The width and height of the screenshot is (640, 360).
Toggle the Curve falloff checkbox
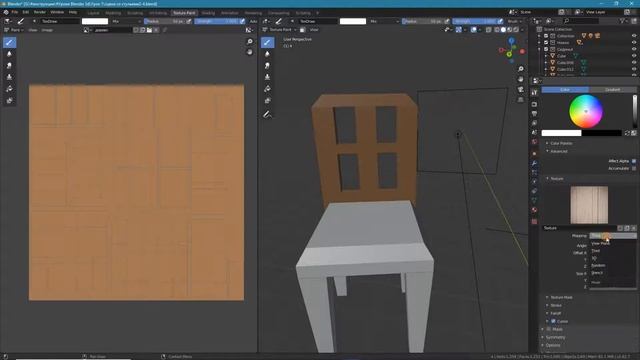click(x=553, y=321)
